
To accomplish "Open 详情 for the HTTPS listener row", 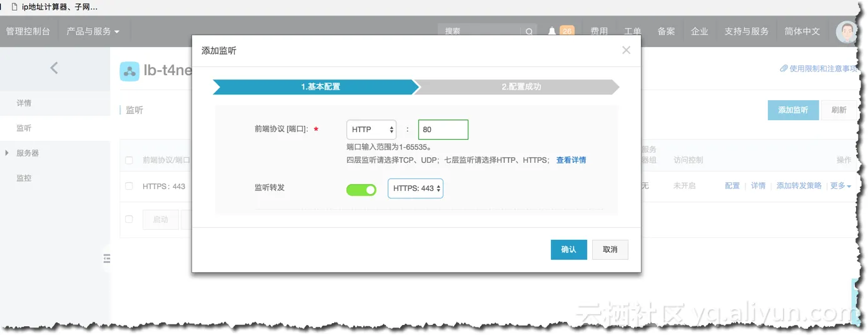I will pos(758,186).
